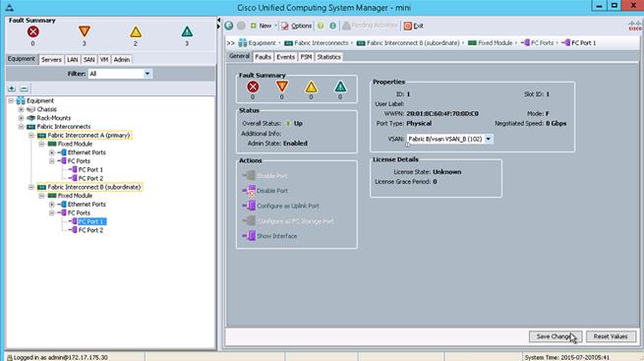Click the Reset Values button
Image resolution: width=644 pixels, height=361 pixels.
611,336
